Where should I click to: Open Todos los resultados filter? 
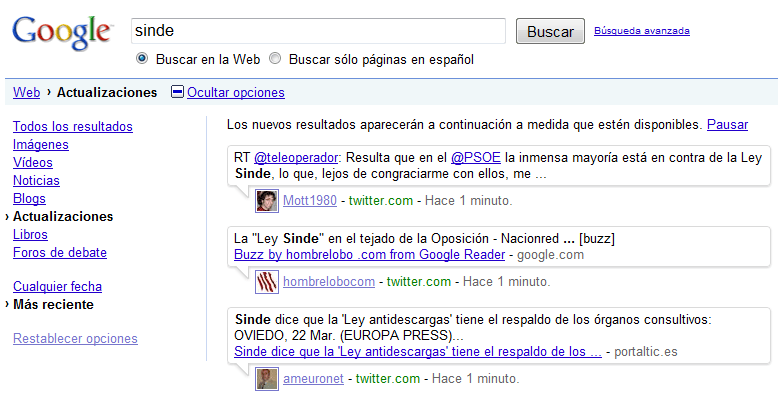tap(73, 127)
